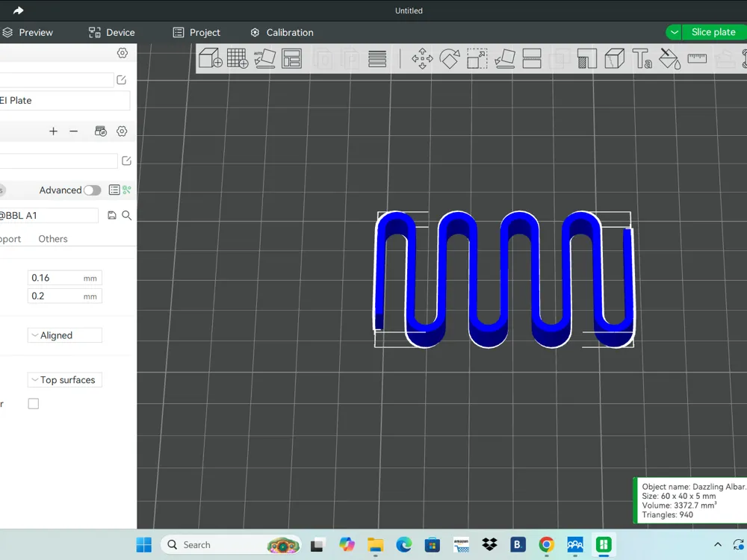Image resolution: width=747 pixels, height=560 pixels.
Task: Click the Add object cube icon
Action: [x=210, y=58]
